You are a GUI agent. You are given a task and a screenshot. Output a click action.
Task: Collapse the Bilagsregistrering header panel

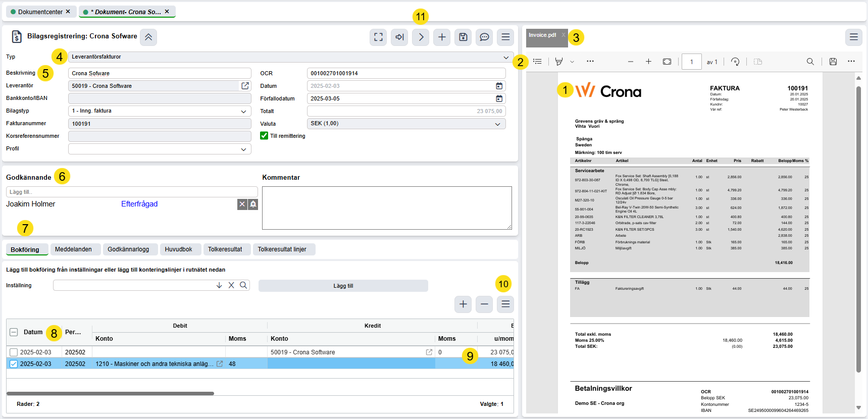[148, 37]
